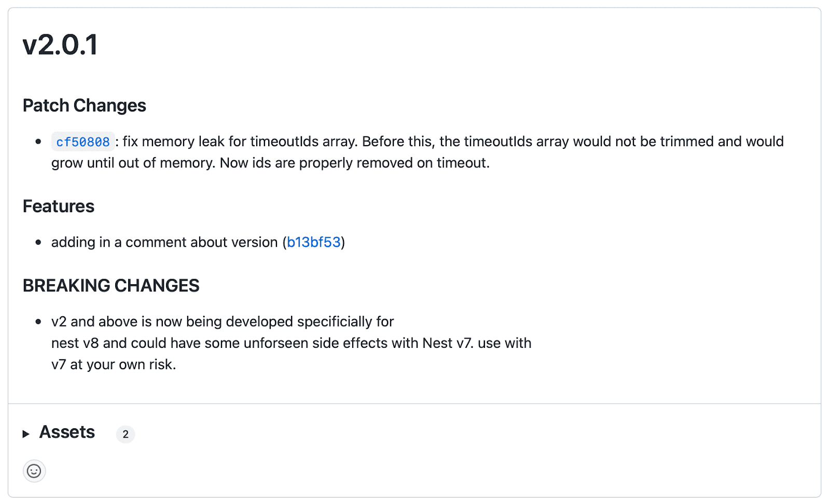Click the Features heading
830x504 pixels.
pyautogui.click(x=58, y=206)
